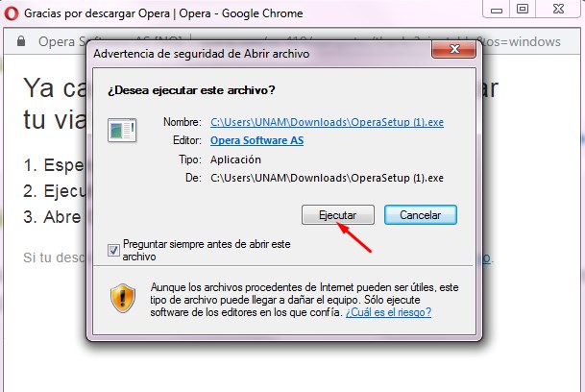Click the padlock icon in address bar
585x392 pixels.
[x=21, y=41]
